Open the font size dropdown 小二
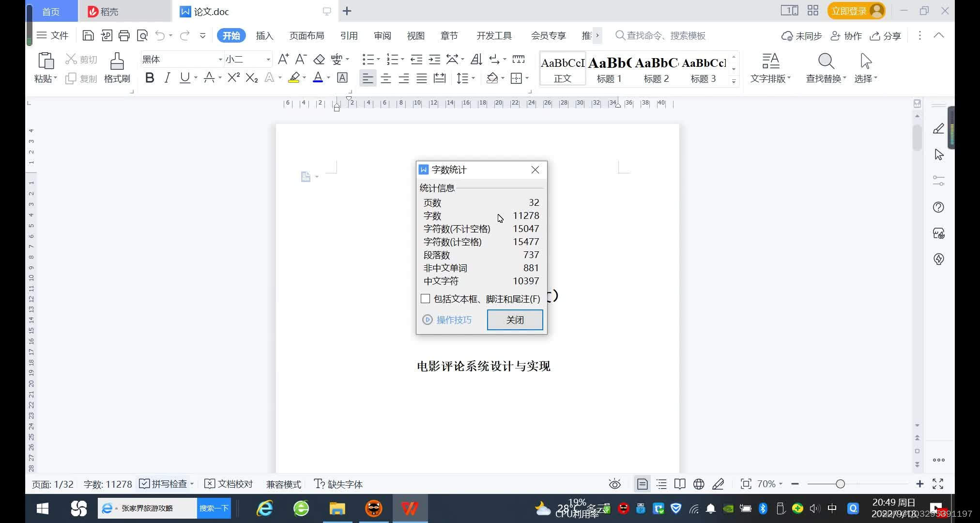The height and width of the screenshot is (523, 980). point(268,60)
